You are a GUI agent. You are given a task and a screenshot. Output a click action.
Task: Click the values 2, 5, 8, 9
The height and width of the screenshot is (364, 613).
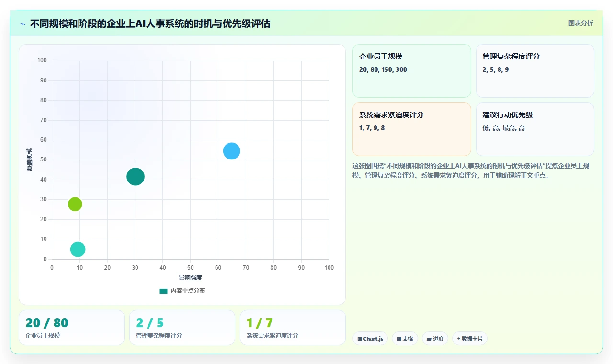tap(496, 69)
